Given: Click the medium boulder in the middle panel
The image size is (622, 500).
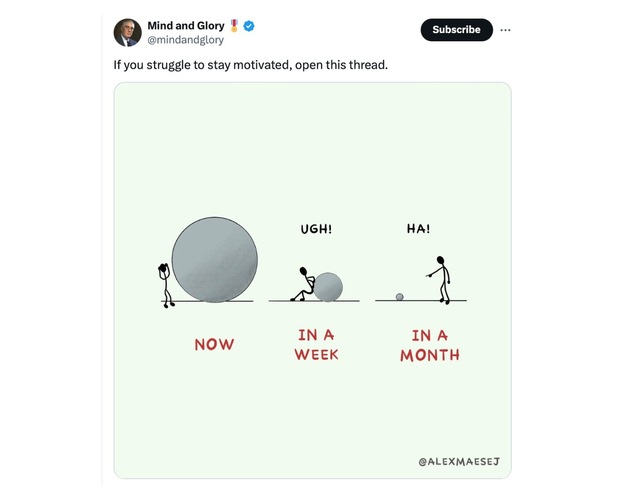Looking at the screenshot, I should pos(328,287).
